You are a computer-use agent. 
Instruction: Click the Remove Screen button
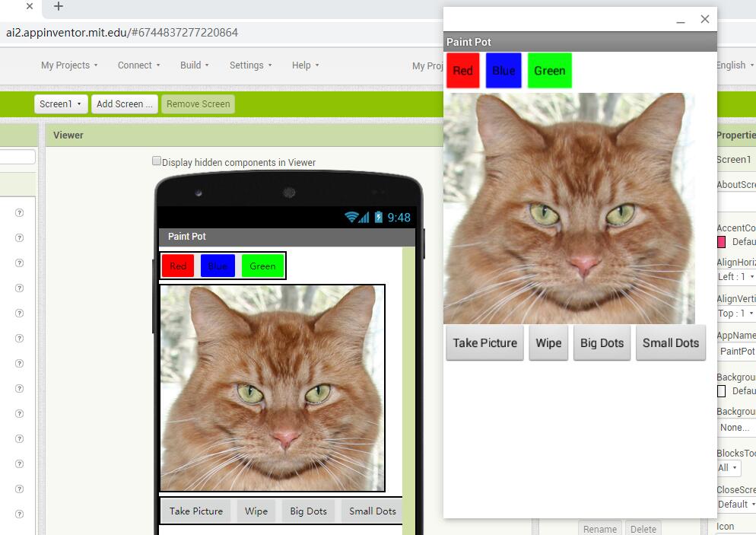pyautogui.click(x=199, y=103)
